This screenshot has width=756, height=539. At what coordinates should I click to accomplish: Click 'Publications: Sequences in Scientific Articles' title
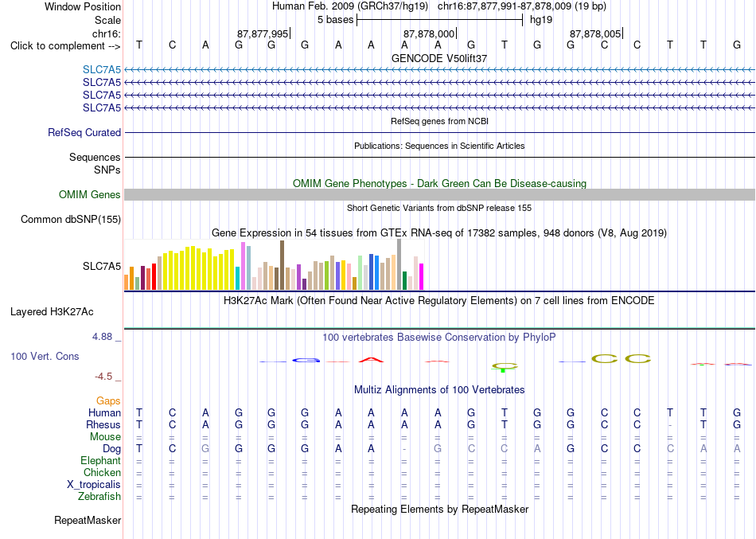[439, 146]
